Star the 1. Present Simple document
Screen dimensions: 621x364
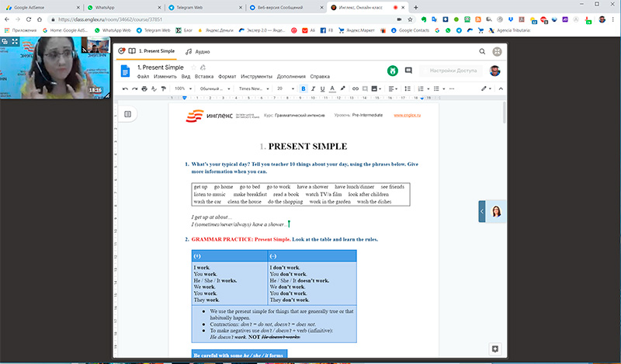192,68
